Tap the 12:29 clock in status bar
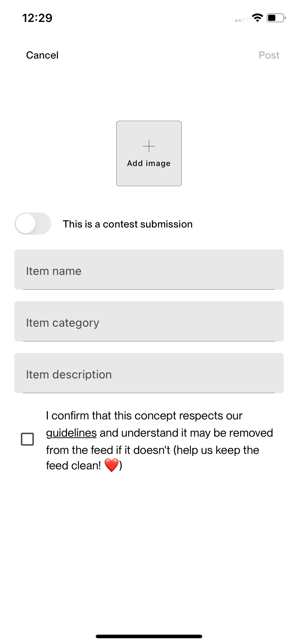This screenshot has width=298, height=644. coord(37,18)
